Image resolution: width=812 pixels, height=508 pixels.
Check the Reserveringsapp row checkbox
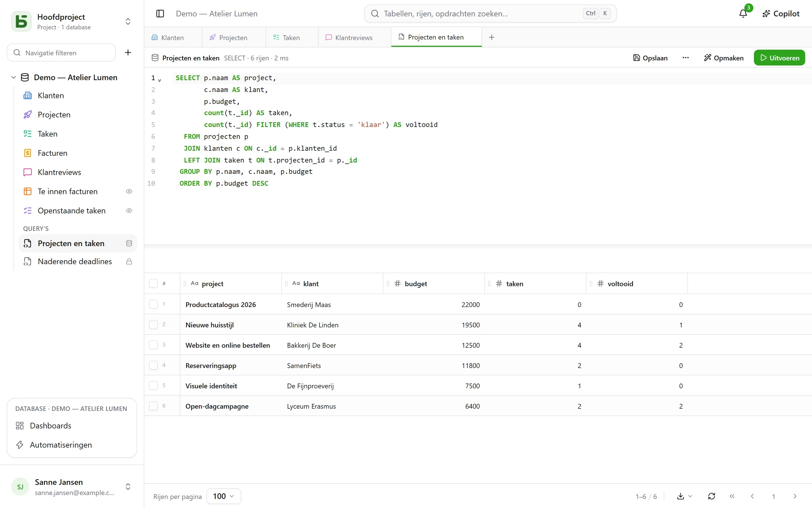(153, 365)
